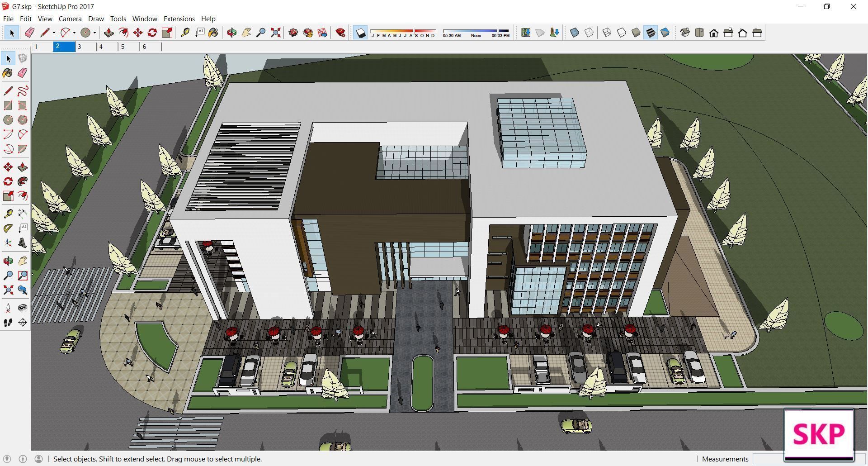Select the Pan hand tool in top toolbar
The height and width of the screenshot is (466, 868).
coord(246,33)
